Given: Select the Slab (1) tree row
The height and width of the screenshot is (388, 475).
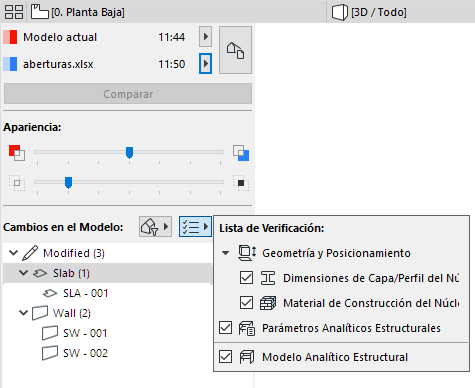Looking at the screenshot, I should pyautogui.click(x=107, y=273).
